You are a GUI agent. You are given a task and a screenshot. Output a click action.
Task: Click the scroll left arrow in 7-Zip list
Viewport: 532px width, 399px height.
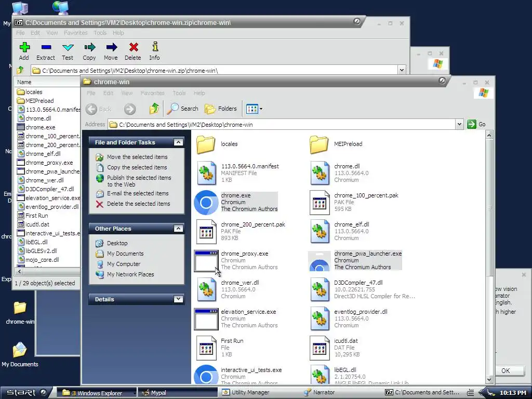[x=19, y=271]
